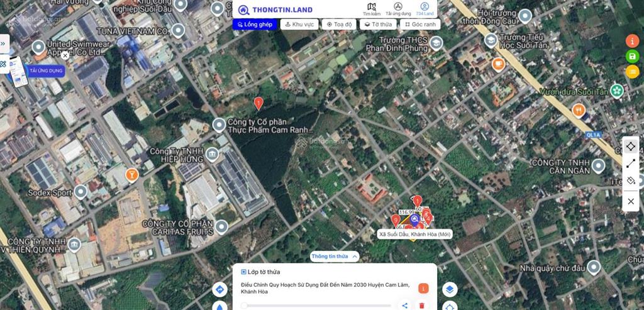Click red marker 9 on the parcel
644x310 pixels.
[396, 221]
